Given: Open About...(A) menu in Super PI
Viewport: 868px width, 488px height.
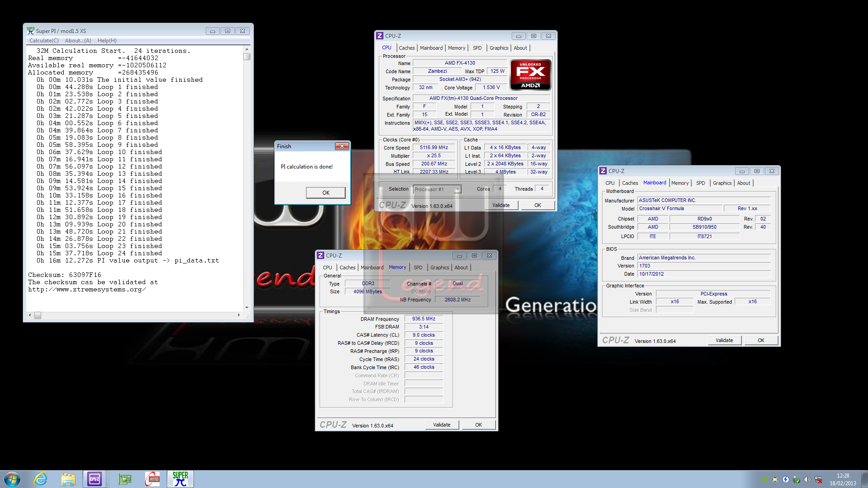Looking at the screenshot, I should click(78, 41).
